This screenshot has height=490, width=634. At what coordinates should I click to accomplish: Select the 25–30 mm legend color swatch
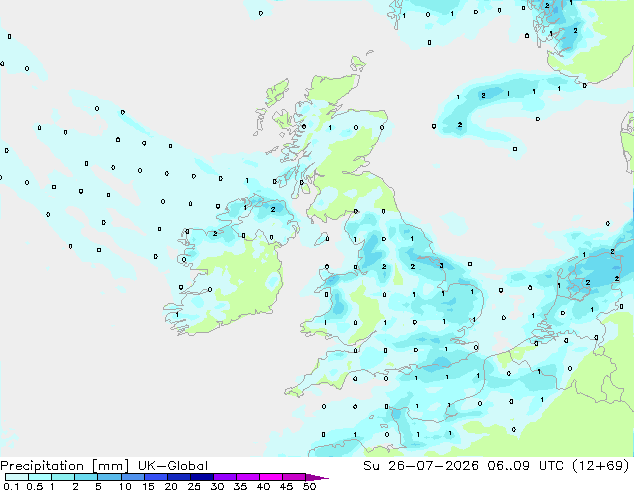202,477
